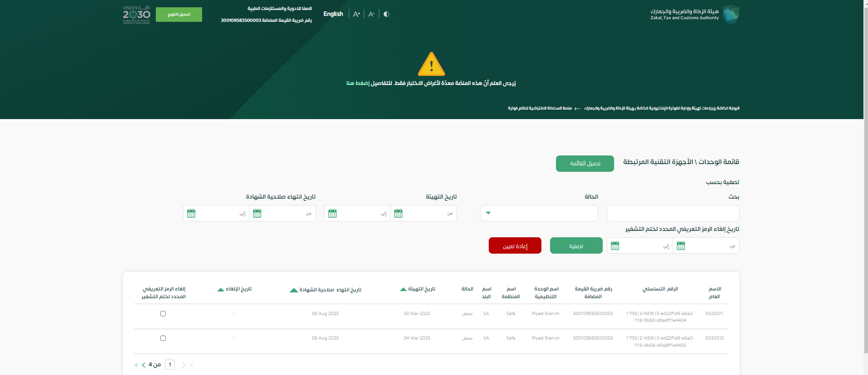Open calendar for CSID revocation 'to' field
The width and height of the screenshot is (868, 375).
coord(615,246)
